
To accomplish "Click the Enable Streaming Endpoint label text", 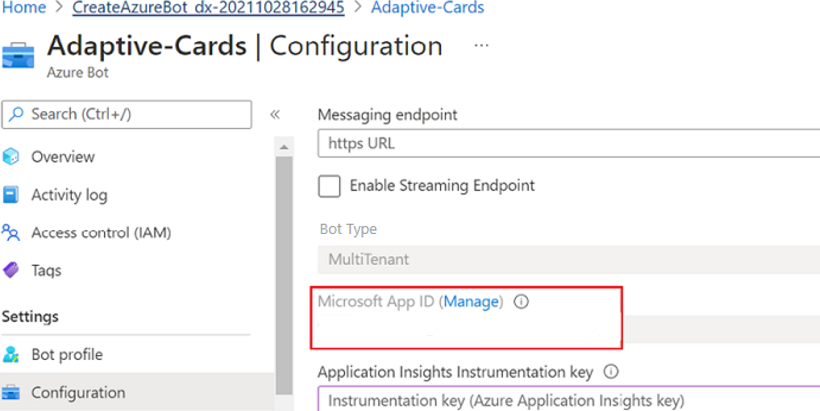I will (x=442, y=186).
